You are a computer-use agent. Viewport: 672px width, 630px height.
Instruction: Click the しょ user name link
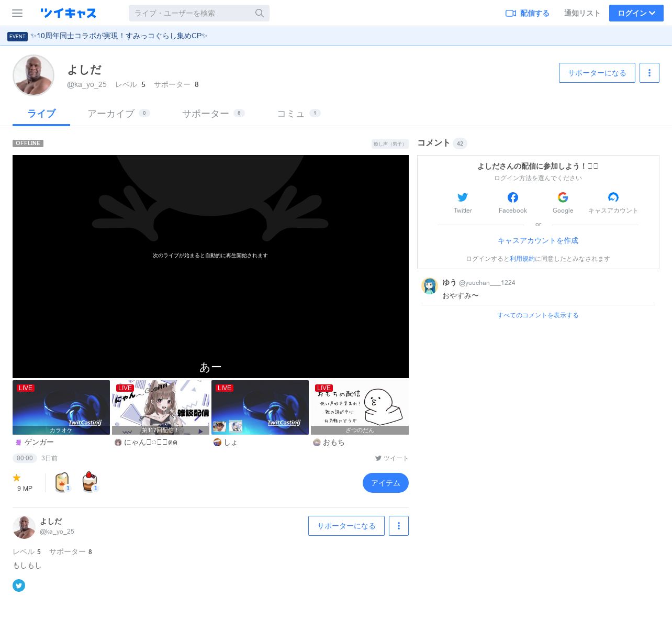(x=231, y=443)
